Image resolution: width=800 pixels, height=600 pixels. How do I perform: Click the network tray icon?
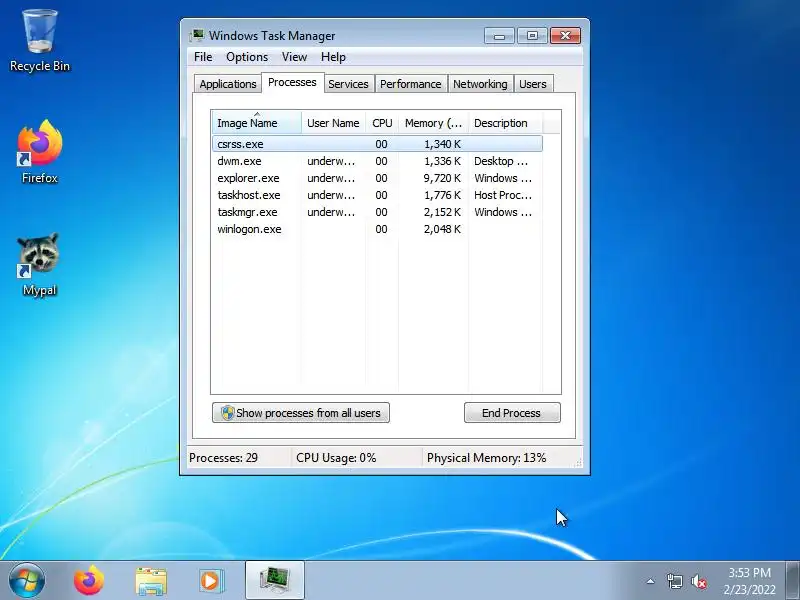(x=674, y=581)
